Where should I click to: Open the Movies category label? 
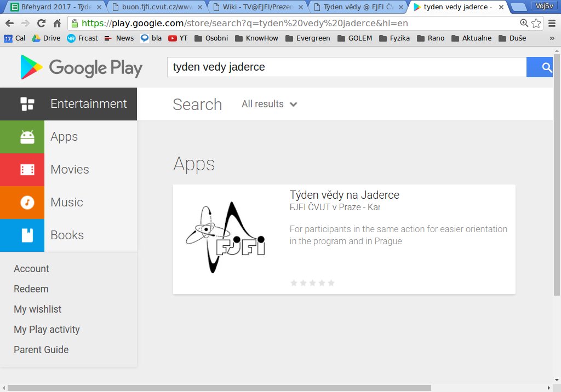click(70, 170)
